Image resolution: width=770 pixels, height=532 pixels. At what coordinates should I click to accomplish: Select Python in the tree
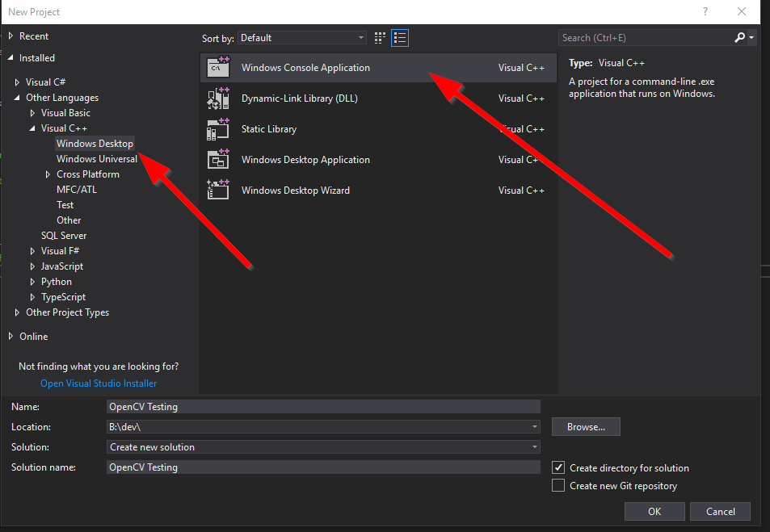click(x=57, y=282)
